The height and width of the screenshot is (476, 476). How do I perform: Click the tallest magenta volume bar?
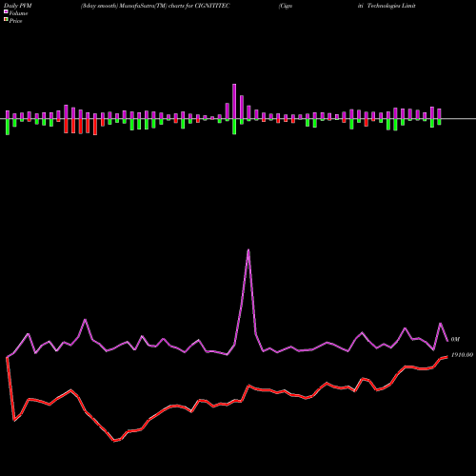pyautogui.click(x=234, y=101)
